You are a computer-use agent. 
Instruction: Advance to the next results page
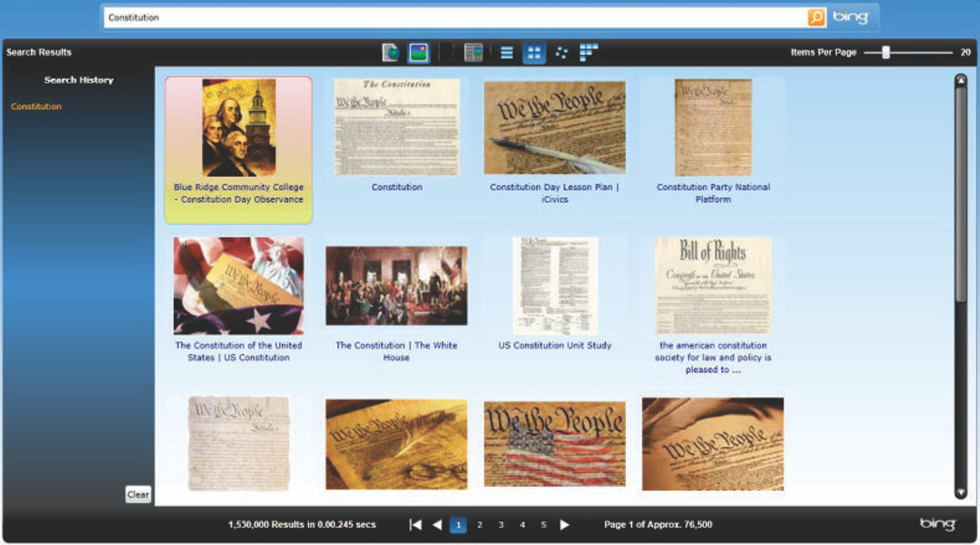(x=565, y=525)
